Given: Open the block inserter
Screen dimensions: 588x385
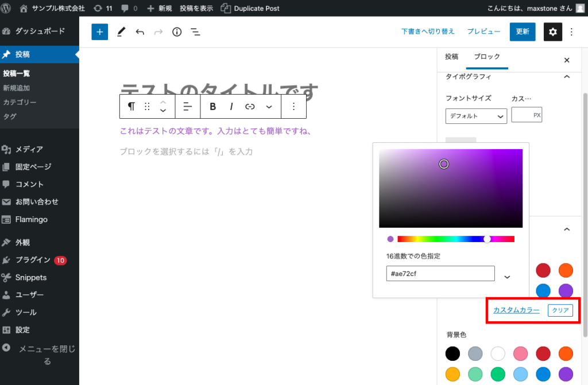Looking at the screenshot, I should coord(99,32).
